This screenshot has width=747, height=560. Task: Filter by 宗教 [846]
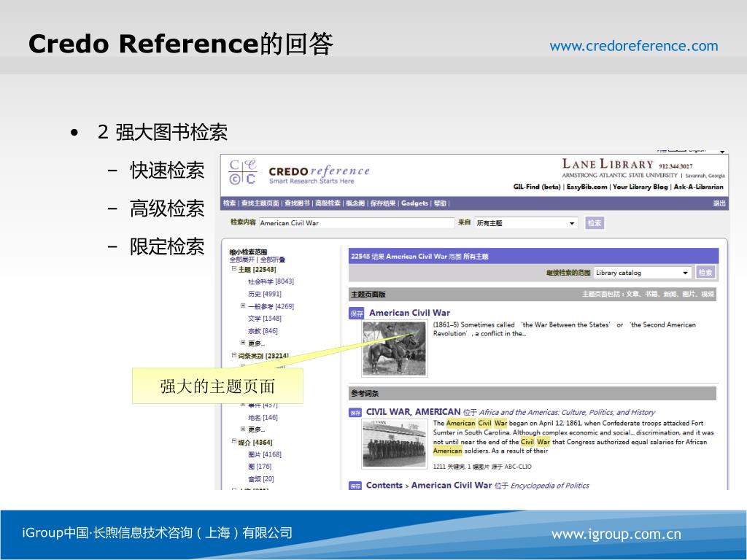(263, 331)
